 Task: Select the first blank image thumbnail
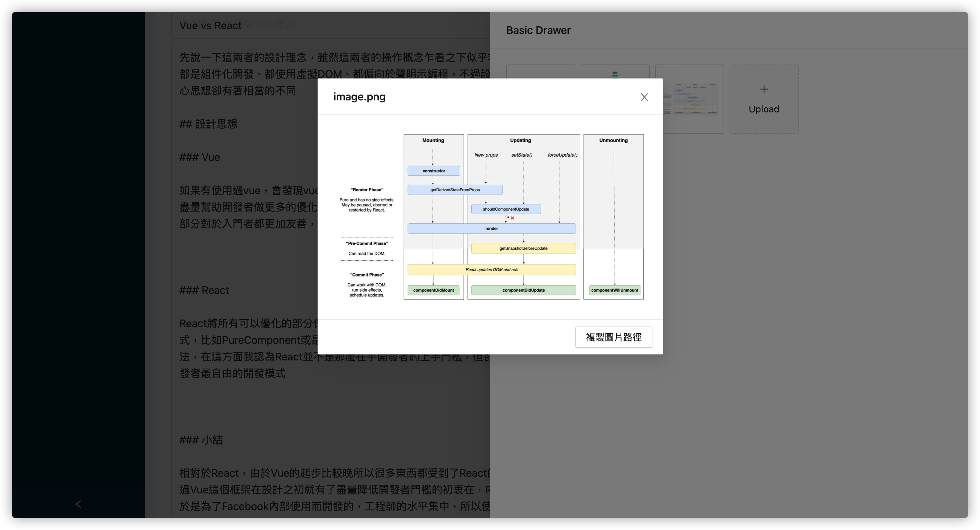click(x=540, y=72)
